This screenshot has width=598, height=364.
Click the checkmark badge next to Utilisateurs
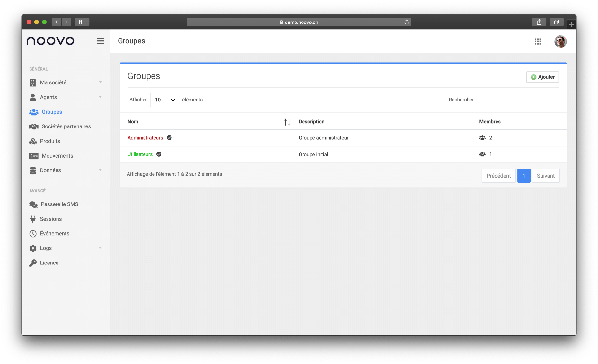click(159, 154)
